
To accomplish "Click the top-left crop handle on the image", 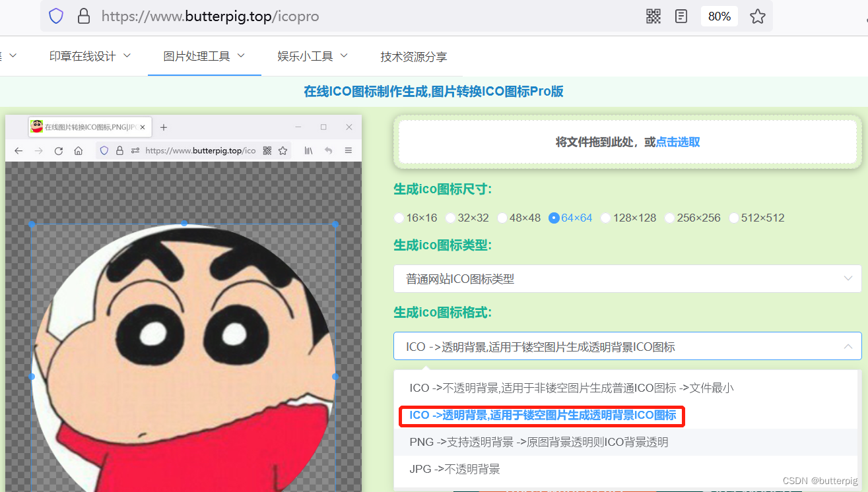I will pos(32,224).
